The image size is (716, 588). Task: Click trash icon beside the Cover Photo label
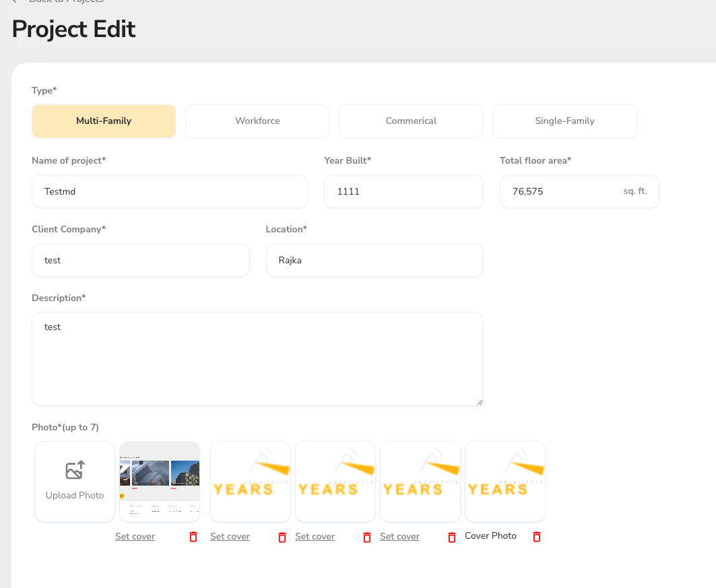(x=537, y=537)
